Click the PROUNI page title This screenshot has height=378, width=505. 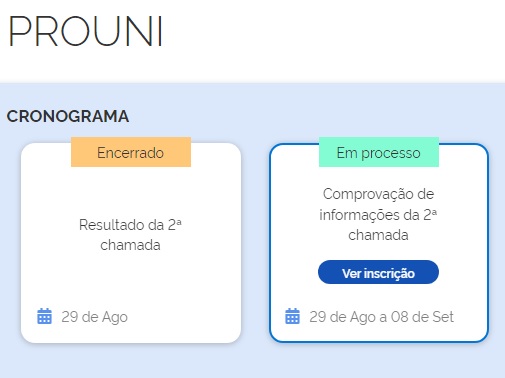(85, 31)
